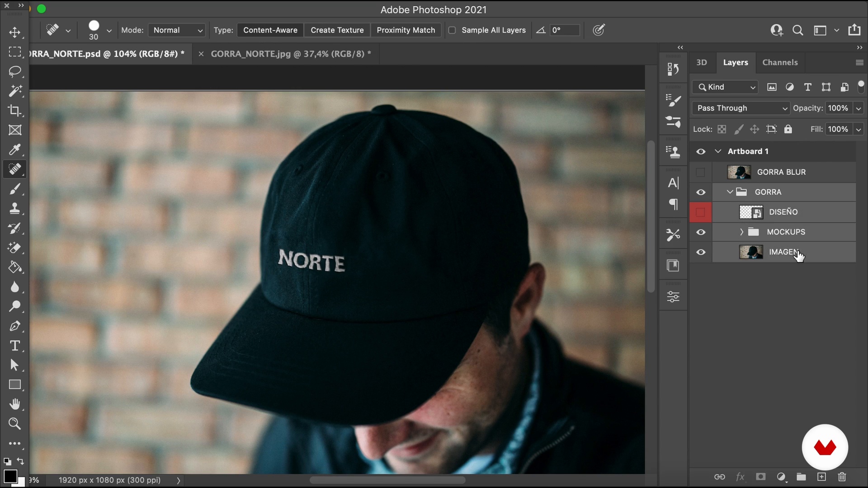868x488 pixels.
Task: Click the foreground color swatch
Action: coord(10,476)
